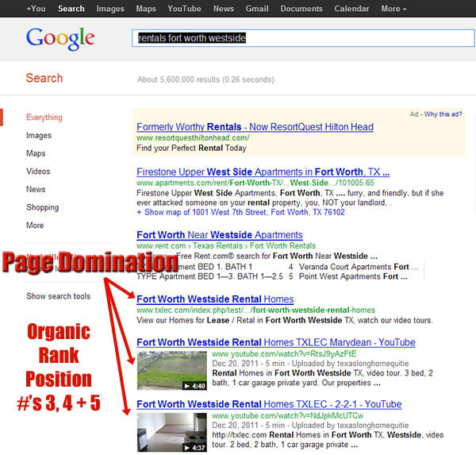Open the 'Why this ad?' link
The height and width of the screenshot is (455, 476).
pyautogui.click(x=443, y=114)
